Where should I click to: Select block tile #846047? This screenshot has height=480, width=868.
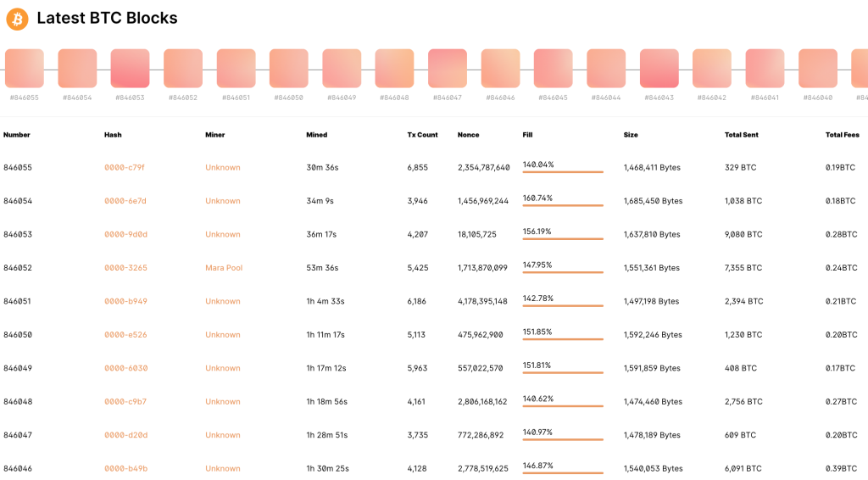pos(448,69)
